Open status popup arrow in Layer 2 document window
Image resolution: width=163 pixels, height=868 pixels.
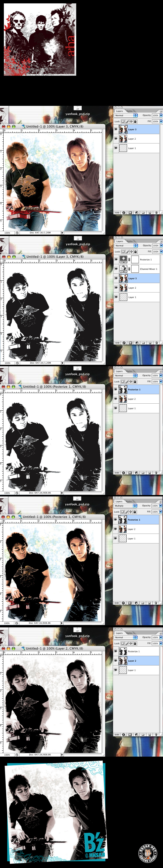[x=62, y=755]
